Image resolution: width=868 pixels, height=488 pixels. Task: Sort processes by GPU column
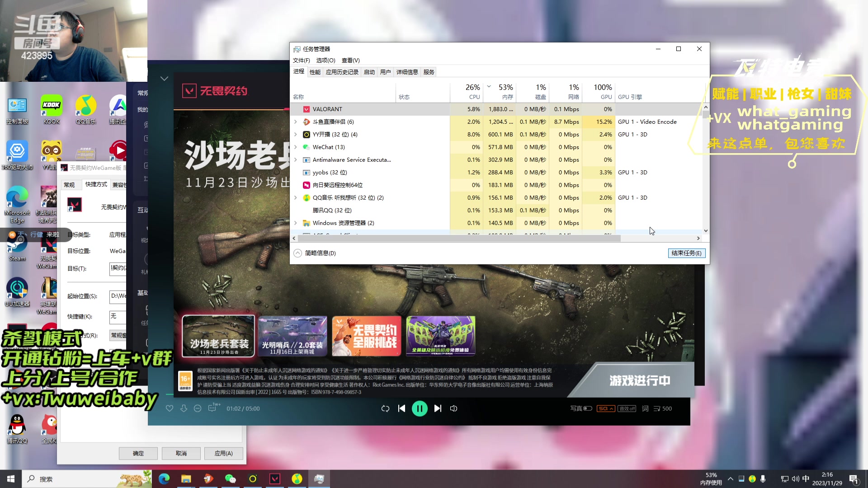[x=599, y=91]
